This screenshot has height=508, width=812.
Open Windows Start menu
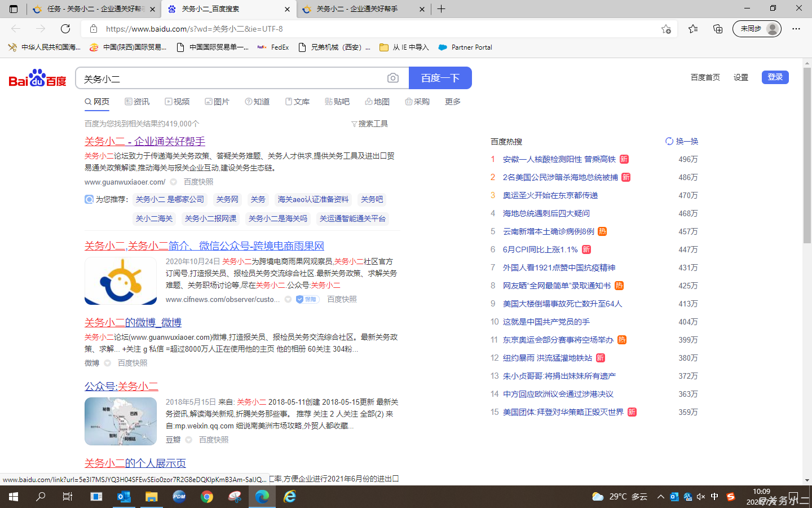(14, 497)
